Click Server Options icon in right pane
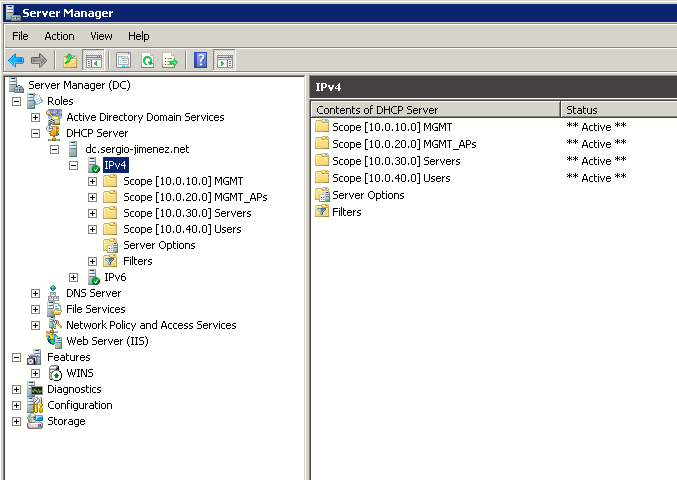 click(x=322, y=195)
